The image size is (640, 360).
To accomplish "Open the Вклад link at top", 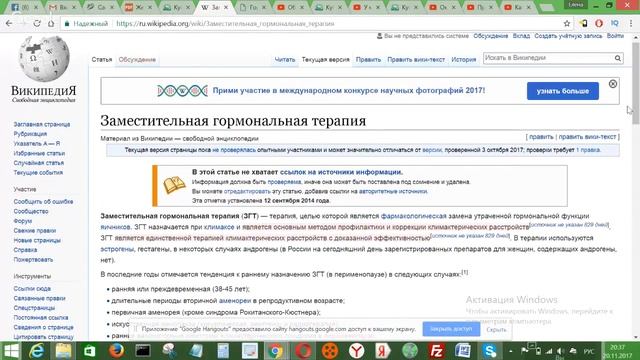I will tap(521, 36).
